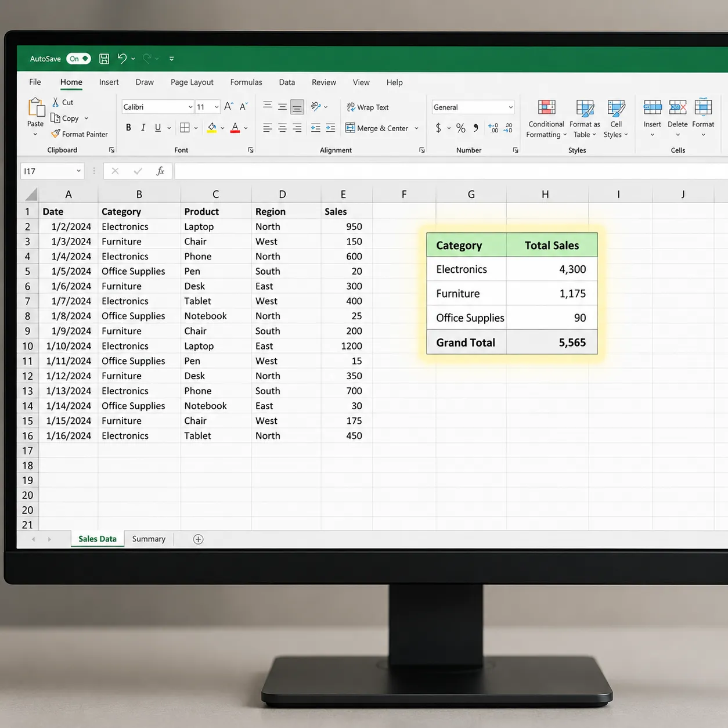Select the cell showing 5,565

552,343
